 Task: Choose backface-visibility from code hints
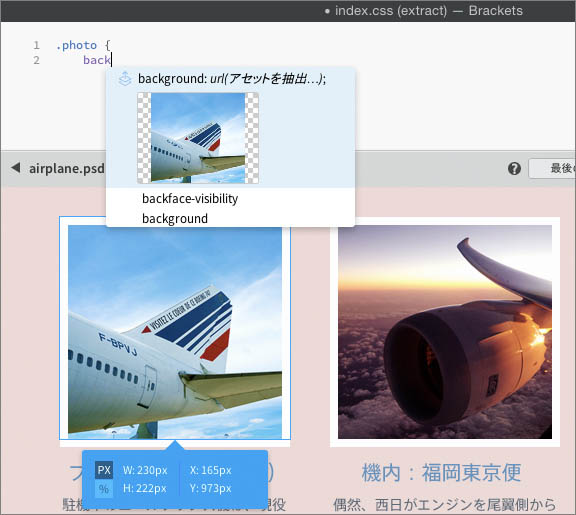point(190,199)
